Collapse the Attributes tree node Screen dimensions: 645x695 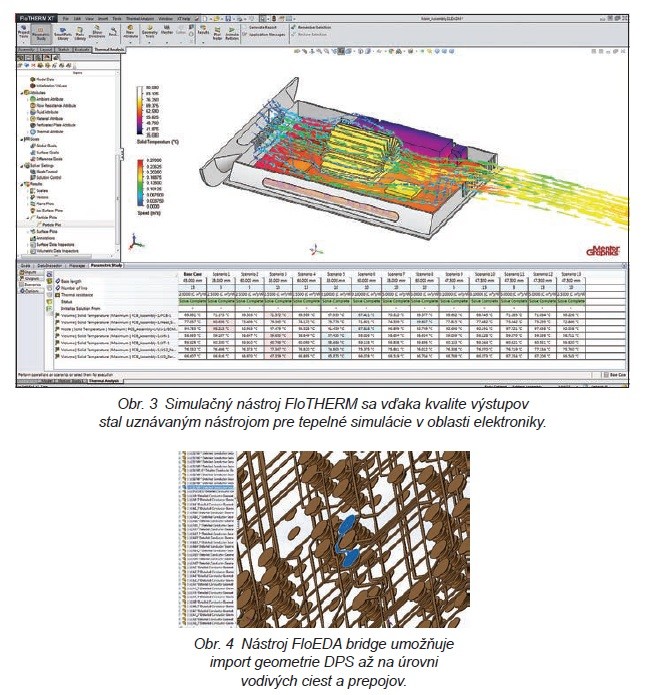click(22, 93)
